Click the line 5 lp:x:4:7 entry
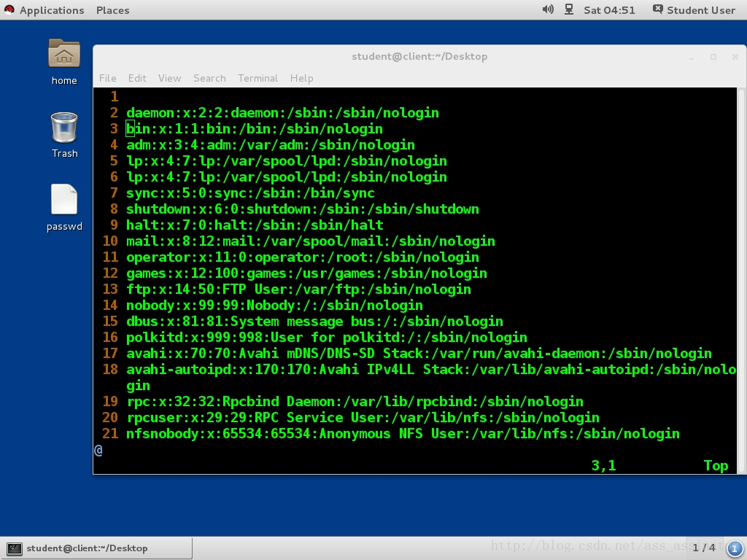Image resolution: width=747 pixels, height=560 pixels. [287, 161]
